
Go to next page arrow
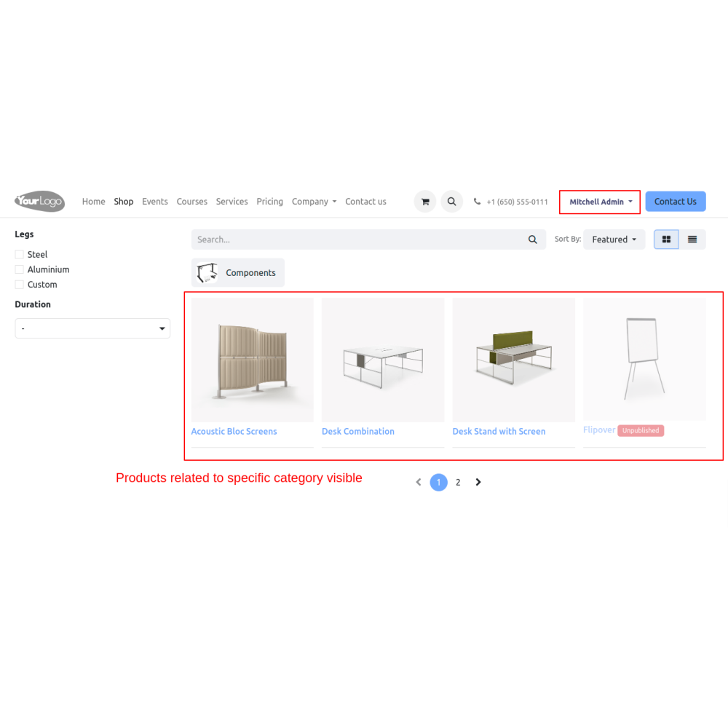(478, 483)
